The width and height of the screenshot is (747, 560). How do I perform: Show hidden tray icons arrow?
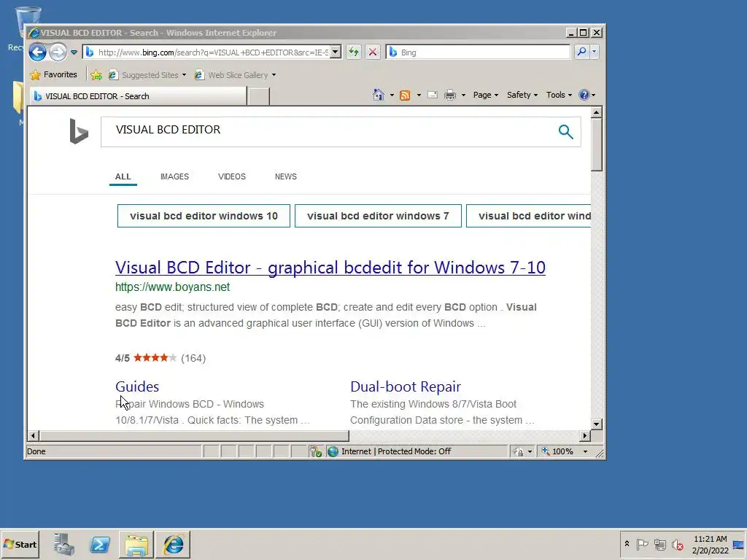tap(627, 544)
